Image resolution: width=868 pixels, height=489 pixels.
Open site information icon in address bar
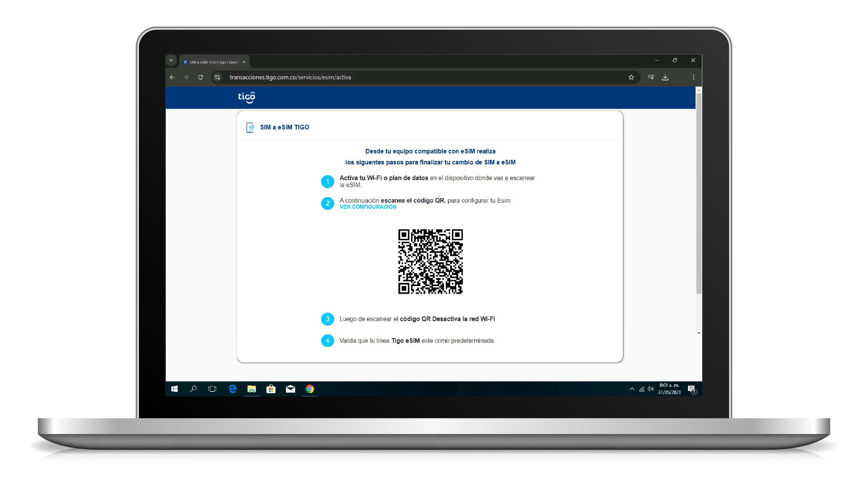pos(218,77)
